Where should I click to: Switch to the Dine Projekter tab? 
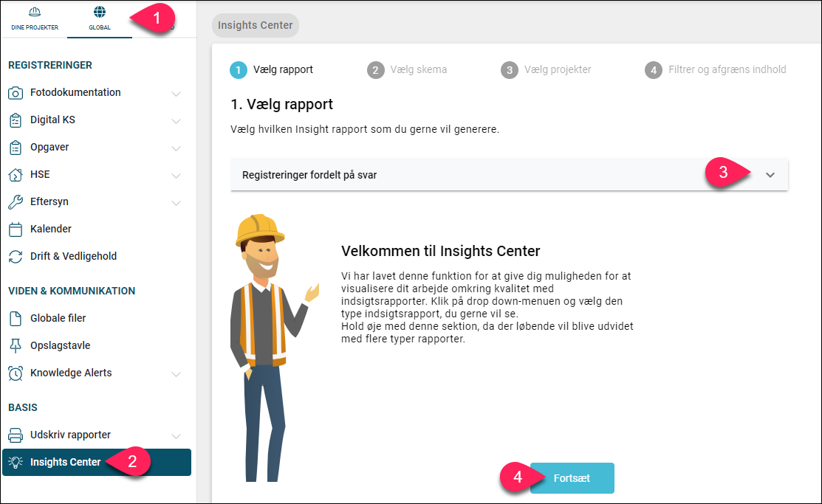pyautogui.click(x=35, y=19)
